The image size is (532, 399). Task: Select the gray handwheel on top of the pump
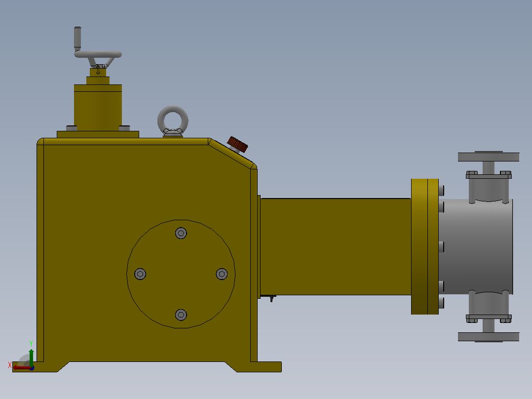tap(98, 54)
